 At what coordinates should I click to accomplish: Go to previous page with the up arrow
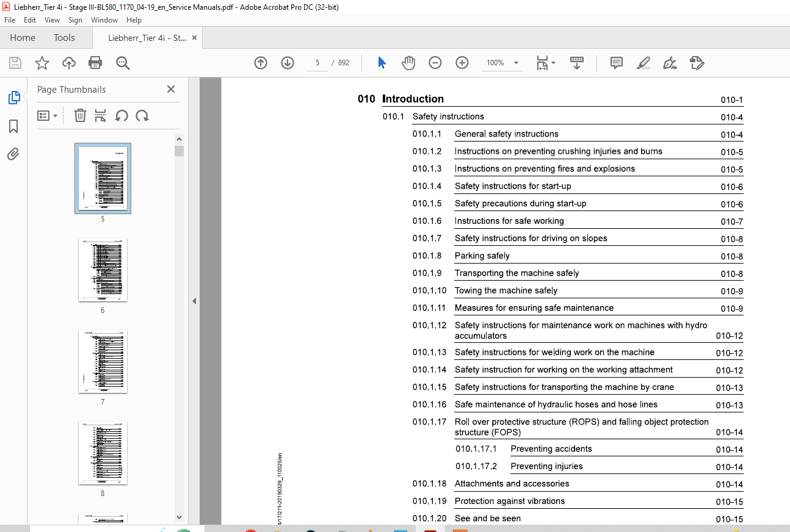tap(261, 63)
